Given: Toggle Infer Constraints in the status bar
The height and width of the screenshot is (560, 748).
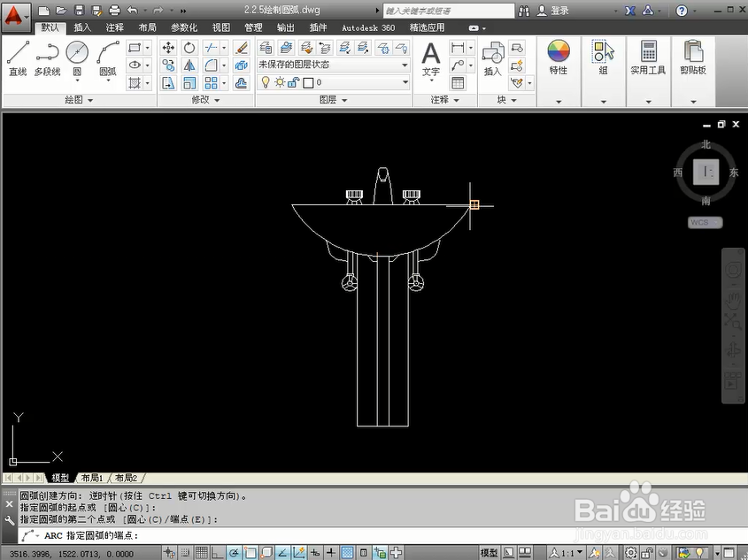Looking at the screenshot, I should pos(169,553).
